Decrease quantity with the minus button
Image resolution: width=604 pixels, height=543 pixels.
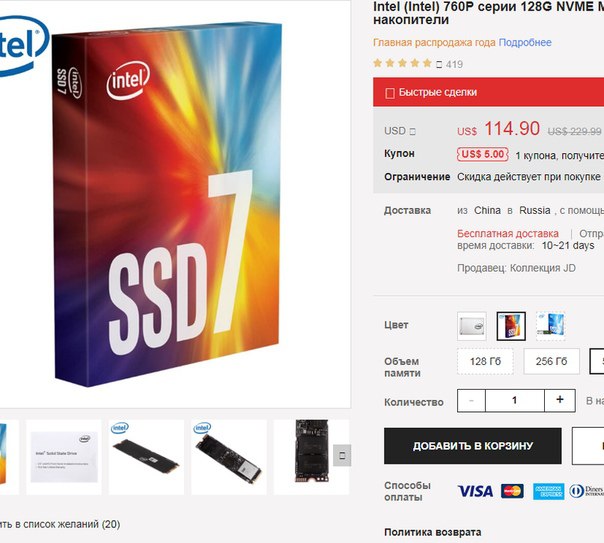pyautogui.click(x=471, y=401)
